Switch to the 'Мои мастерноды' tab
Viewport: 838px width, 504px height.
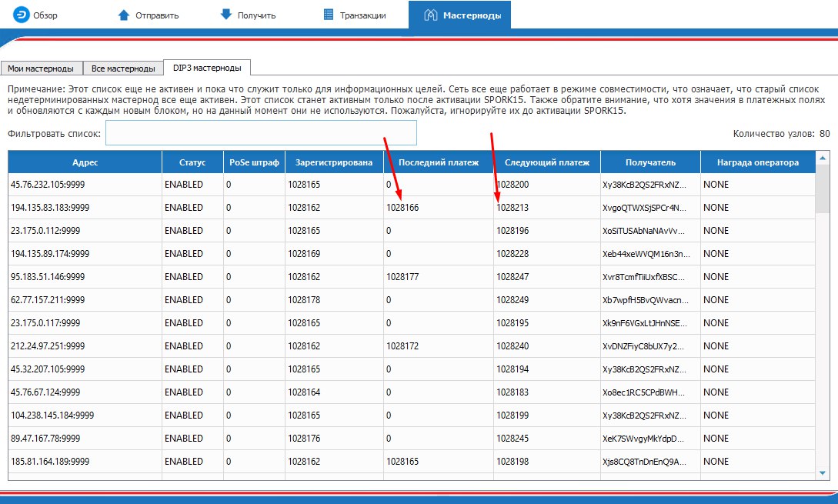click(x=41, y=68)
